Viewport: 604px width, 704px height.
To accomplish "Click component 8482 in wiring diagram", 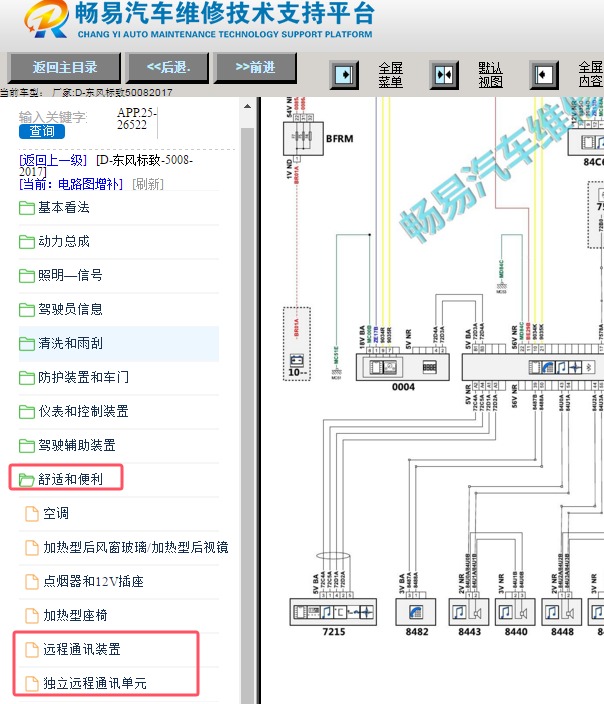I will [415, 612].
